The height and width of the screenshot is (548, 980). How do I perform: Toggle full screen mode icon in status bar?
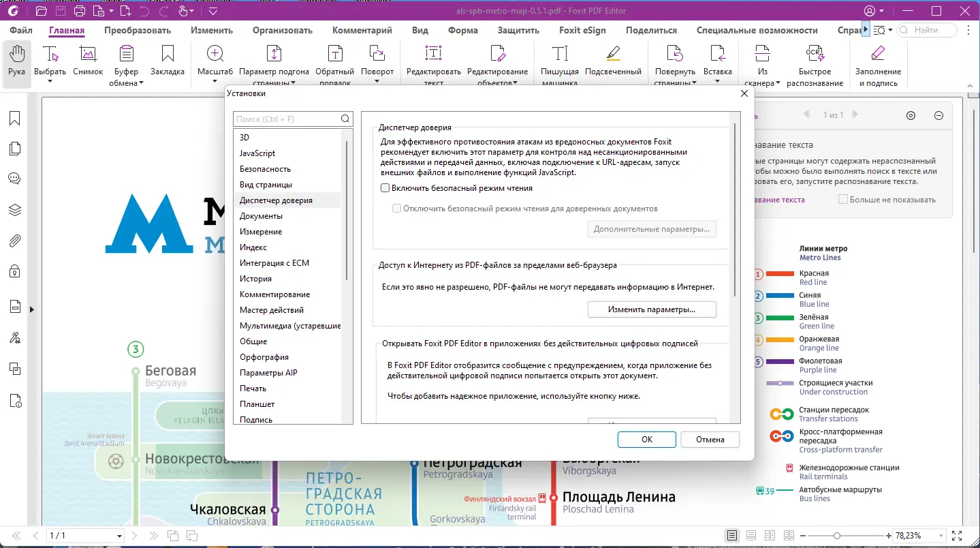pyautogui.click(x=957, y=536)
